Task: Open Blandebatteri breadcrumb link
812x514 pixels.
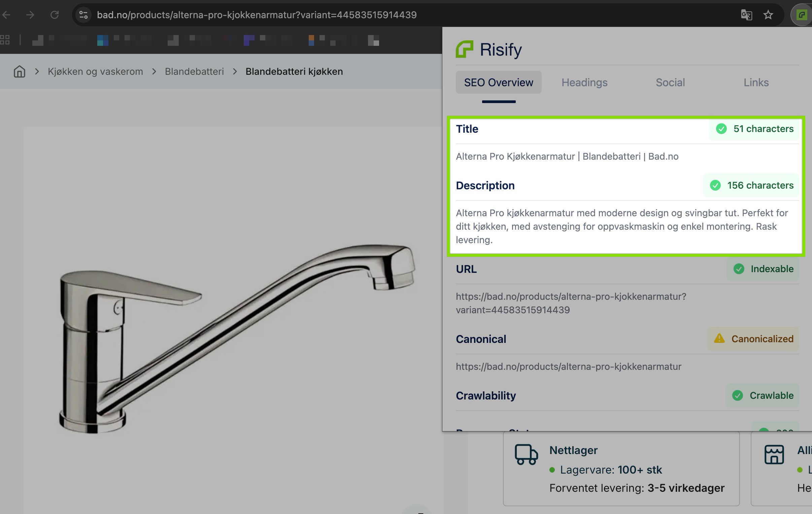Action: [194, 71]
